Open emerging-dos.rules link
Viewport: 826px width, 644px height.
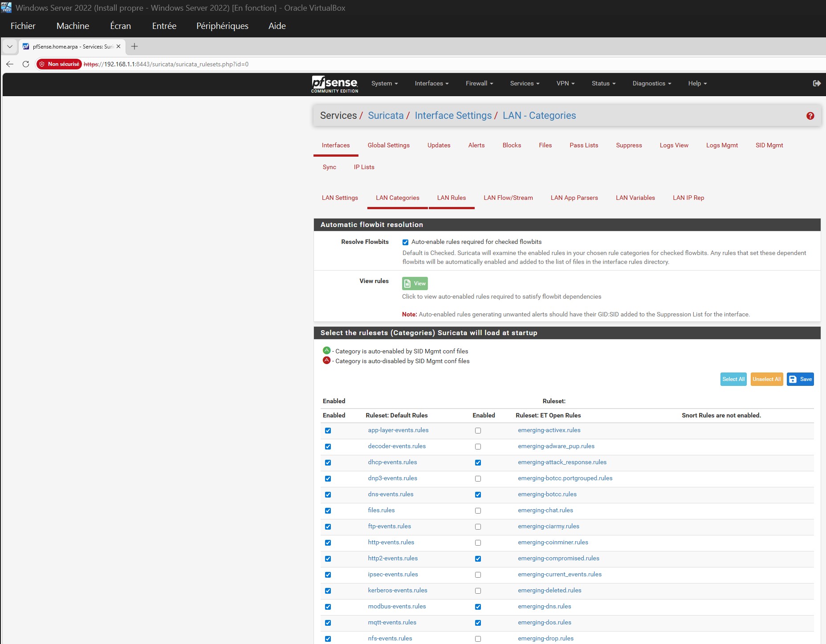545,623
